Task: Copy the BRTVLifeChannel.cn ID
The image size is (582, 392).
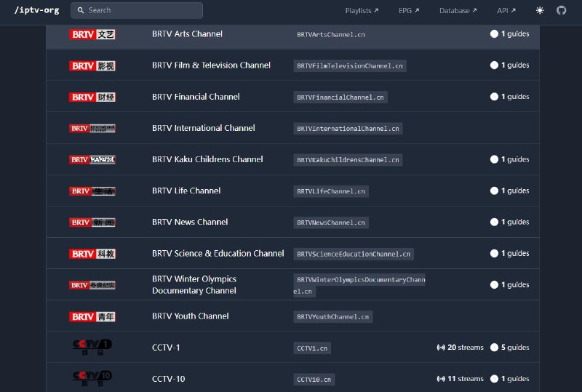Action: [331, 191]
